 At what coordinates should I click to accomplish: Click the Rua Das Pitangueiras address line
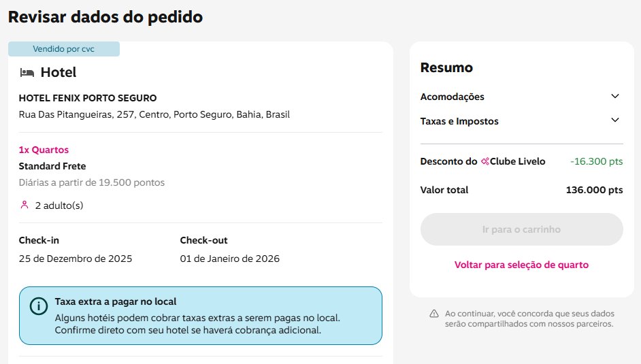tap(154, 114)
